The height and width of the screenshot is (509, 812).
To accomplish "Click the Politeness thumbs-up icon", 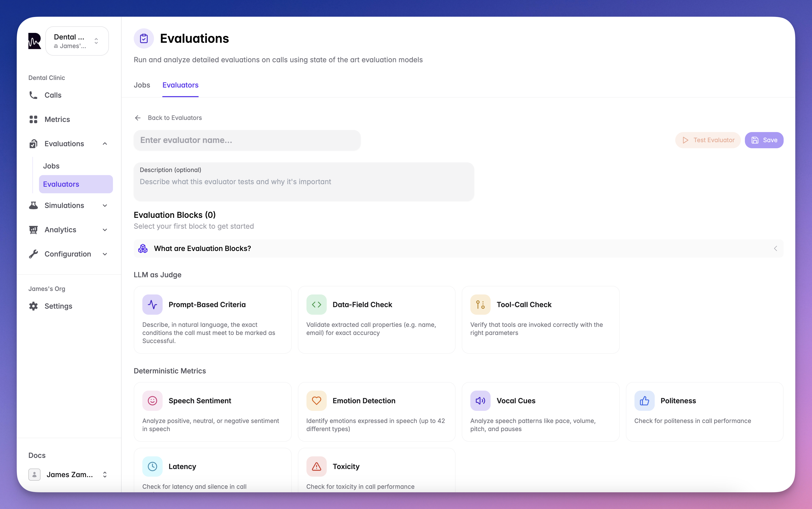I will tap(644, 401).
